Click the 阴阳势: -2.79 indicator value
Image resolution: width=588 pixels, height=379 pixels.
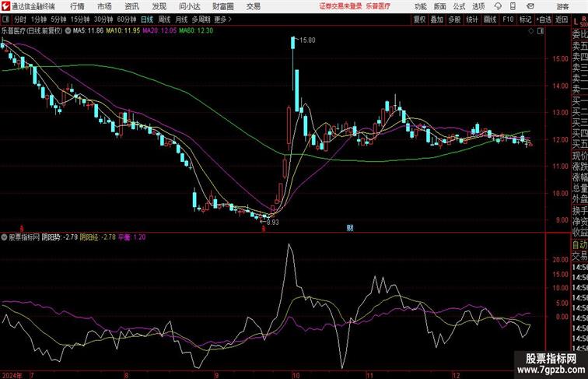click(x=60, y=237)
